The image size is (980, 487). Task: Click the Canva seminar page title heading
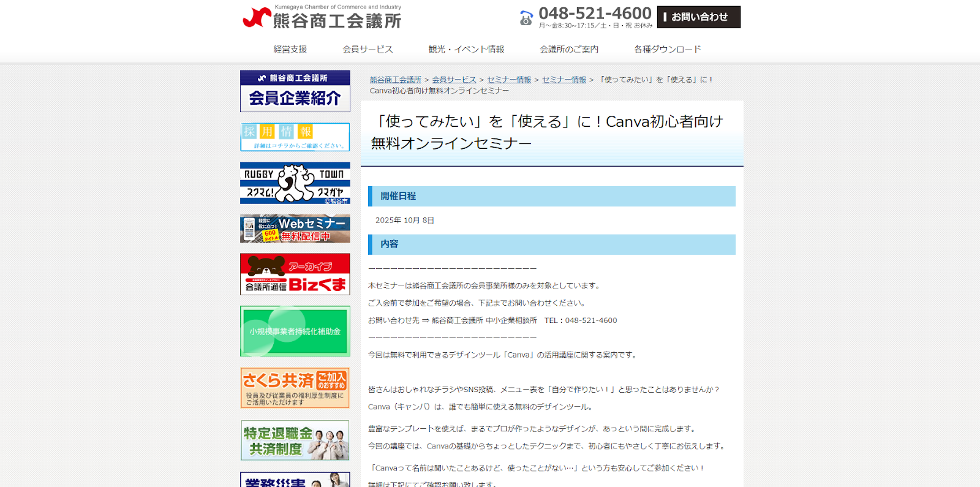(x=547, y=132)
